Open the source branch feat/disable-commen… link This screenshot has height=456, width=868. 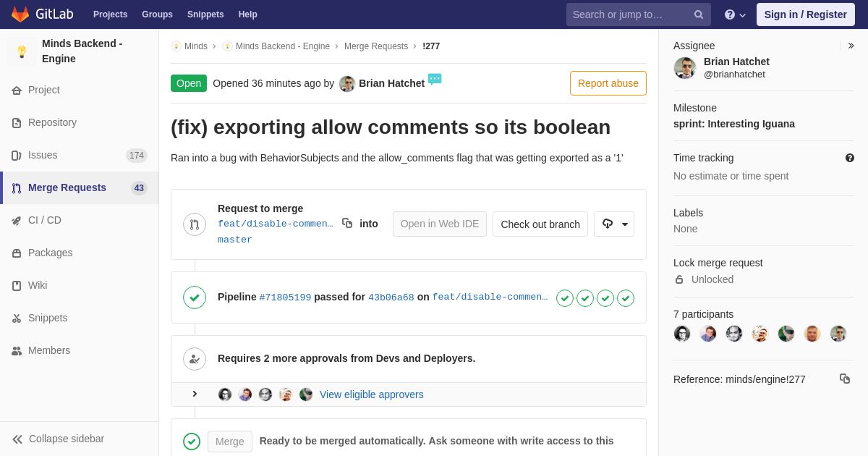pos(276,224)
